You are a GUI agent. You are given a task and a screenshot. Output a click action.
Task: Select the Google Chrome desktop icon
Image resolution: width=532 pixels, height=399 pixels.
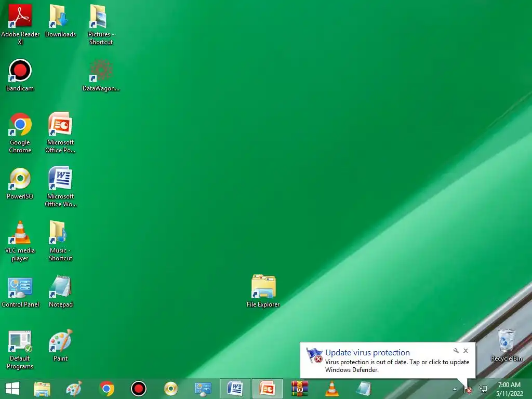[20, 132]
